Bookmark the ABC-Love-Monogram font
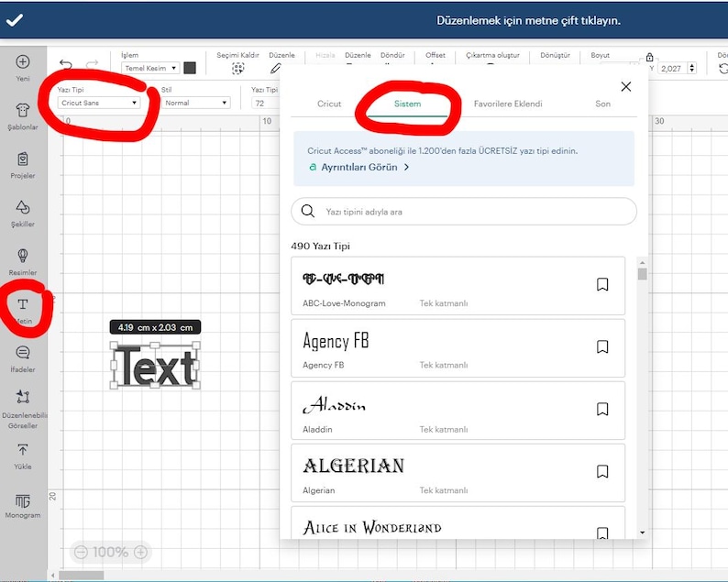 coord(602,284)
